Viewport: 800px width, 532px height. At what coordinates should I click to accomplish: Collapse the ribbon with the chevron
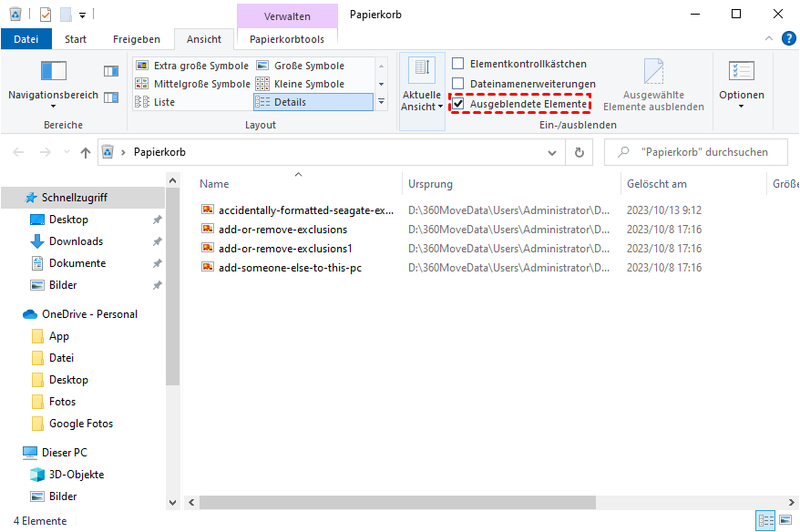[x=769, y=39]
